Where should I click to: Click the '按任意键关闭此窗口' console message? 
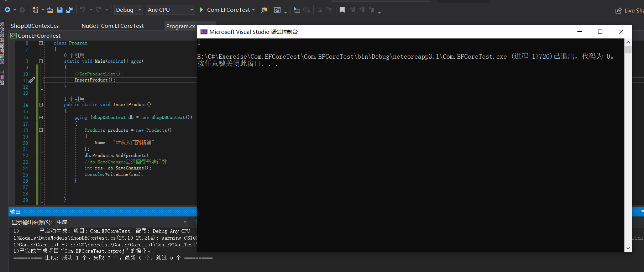[x=237, y=64]
